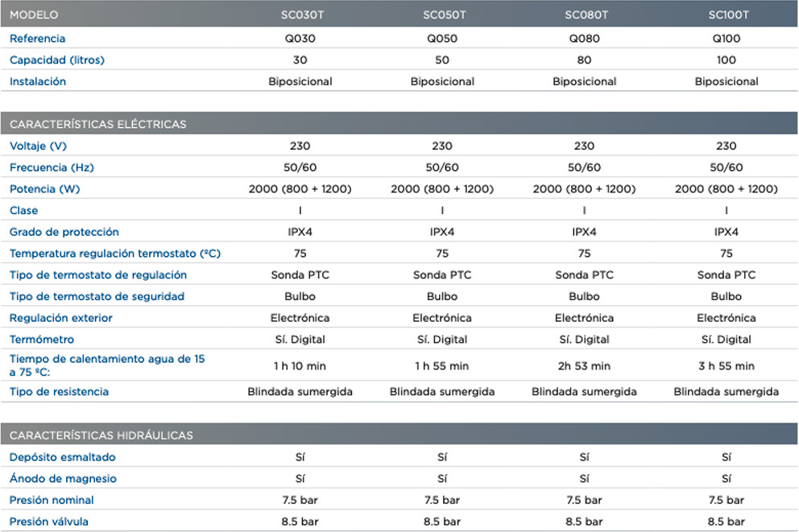The height and width of the screenshot is (532, 799).
Task: Click the Termómetro row label
Action: [42, 340]
